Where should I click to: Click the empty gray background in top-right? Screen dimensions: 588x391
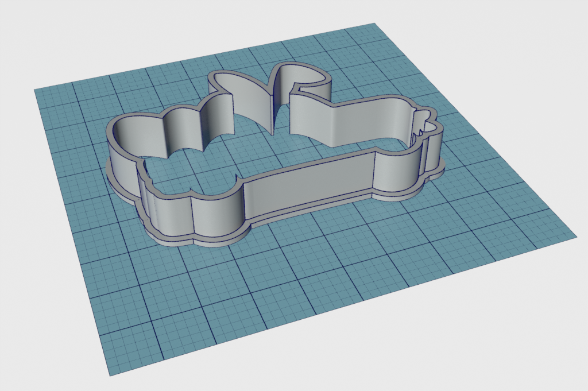click(517, 34)
